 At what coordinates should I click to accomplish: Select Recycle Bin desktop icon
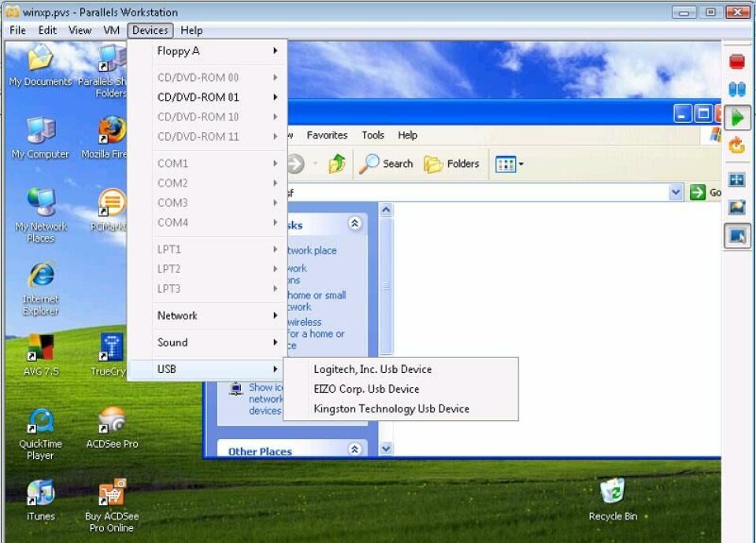613,500
